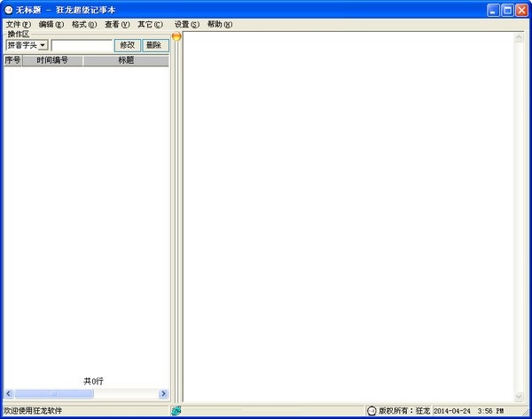Open the 编辑 menu

click(x=51, y=25)
